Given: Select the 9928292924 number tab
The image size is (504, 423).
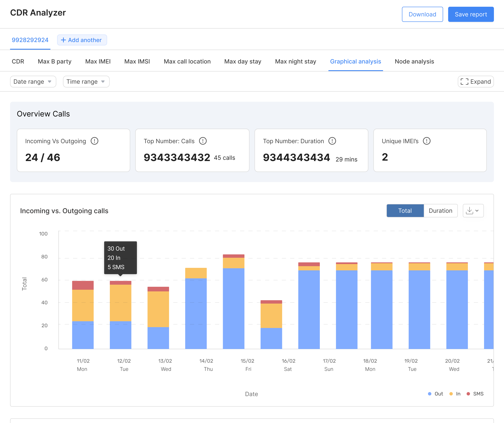Looking at the screenshot, I should [x=30, y=40].
